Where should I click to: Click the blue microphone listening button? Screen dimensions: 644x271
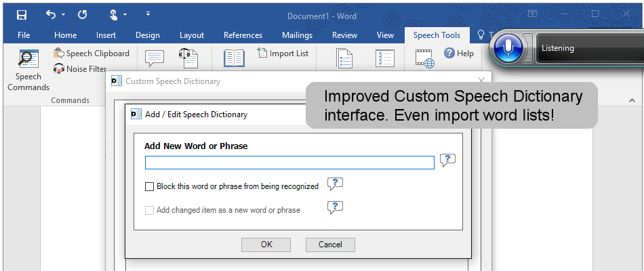(508, 48)
